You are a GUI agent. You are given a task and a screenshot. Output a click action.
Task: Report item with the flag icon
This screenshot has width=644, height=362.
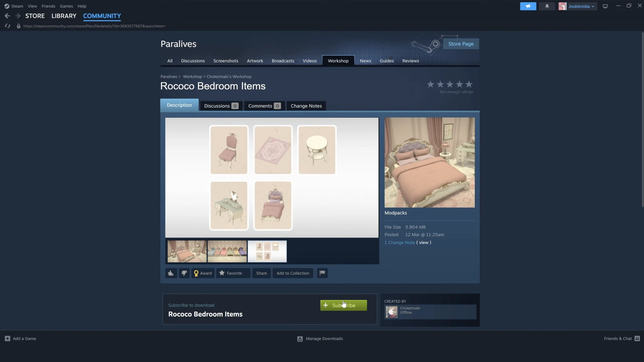tap(322, 273)
